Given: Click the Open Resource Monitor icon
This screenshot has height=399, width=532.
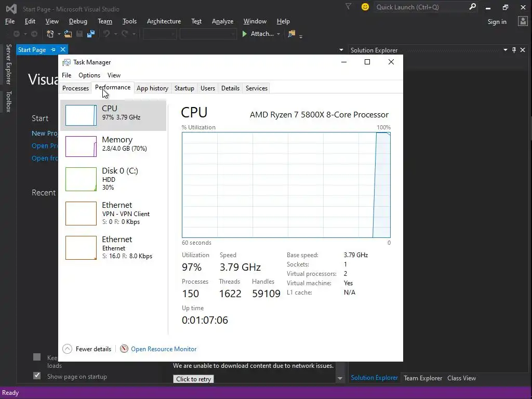Looking at the screenshot, I should 124,349.
